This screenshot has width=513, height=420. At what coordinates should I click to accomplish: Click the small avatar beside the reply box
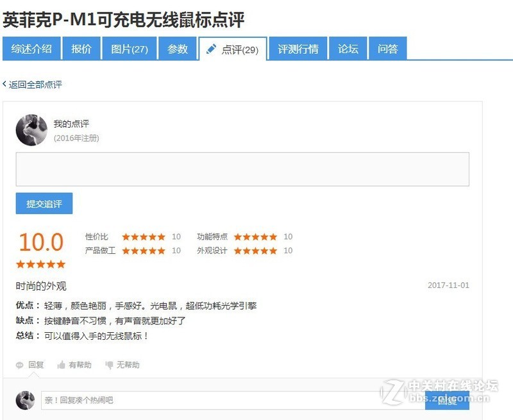(x=25, y=400)
